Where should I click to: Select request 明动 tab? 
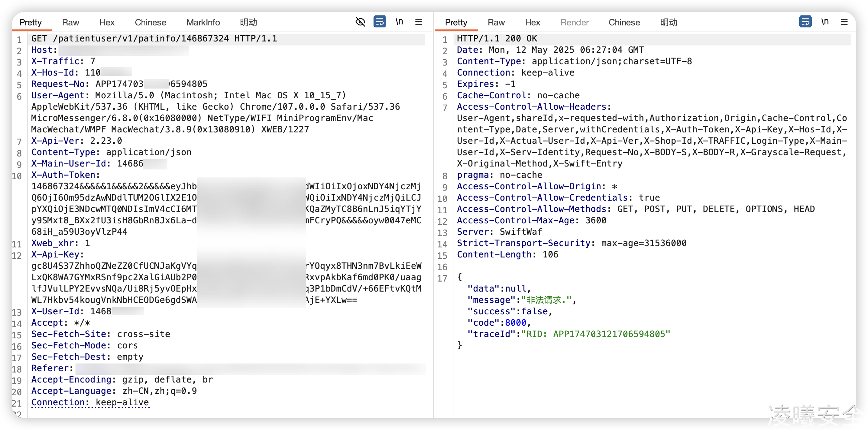[x=248, y=23]
